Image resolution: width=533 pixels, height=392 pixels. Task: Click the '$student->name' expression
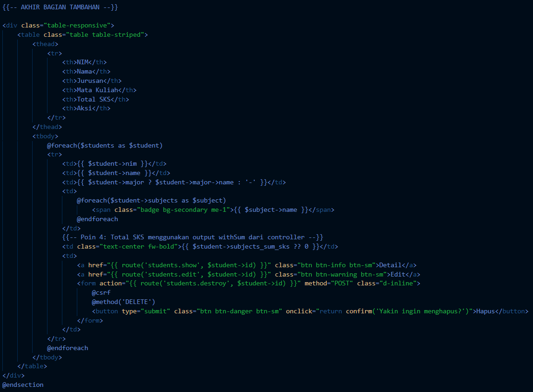(114, 173)
